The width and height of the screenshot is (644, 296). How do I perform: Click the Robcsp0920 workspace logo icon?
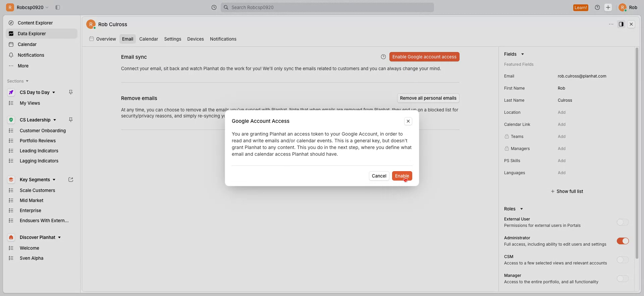[x=10, y=7]
